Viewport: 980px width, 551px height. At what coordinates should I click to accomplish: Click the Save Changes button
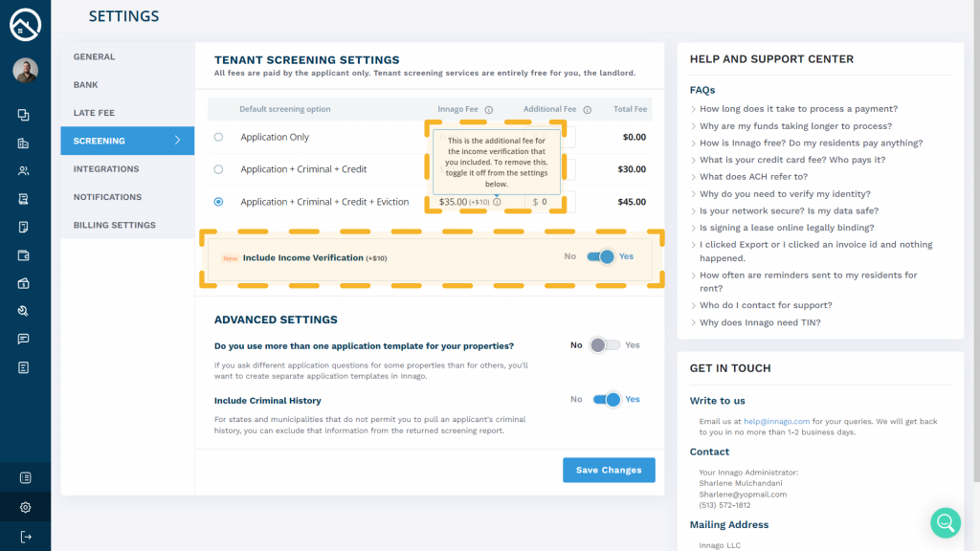[609, 470]
